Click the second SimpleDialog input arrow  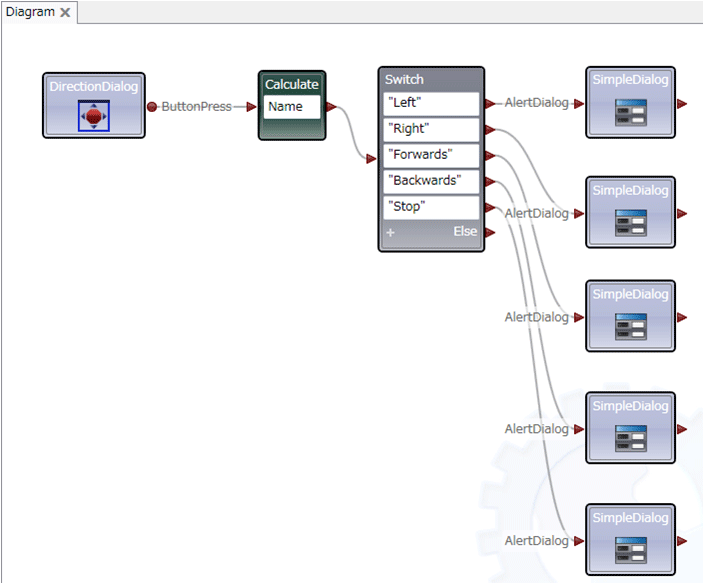click(x=579, y=214)
